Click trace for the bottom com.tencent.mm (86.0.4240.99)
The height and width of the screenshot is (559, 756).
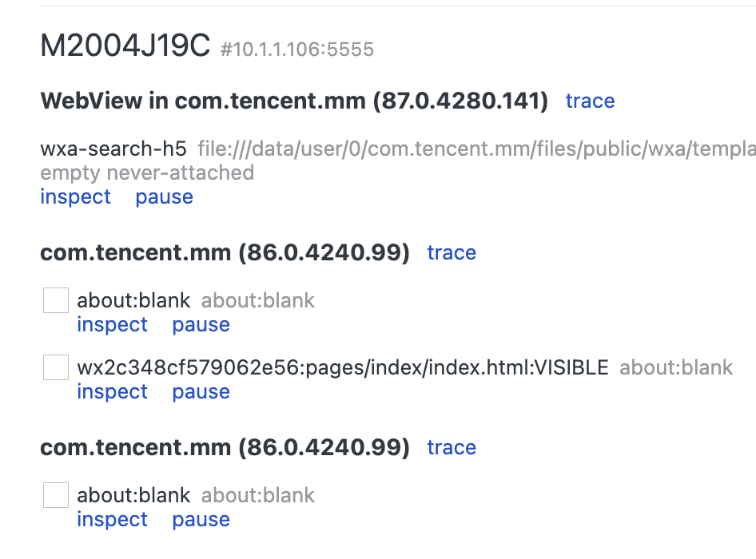[x=452, y=448]
